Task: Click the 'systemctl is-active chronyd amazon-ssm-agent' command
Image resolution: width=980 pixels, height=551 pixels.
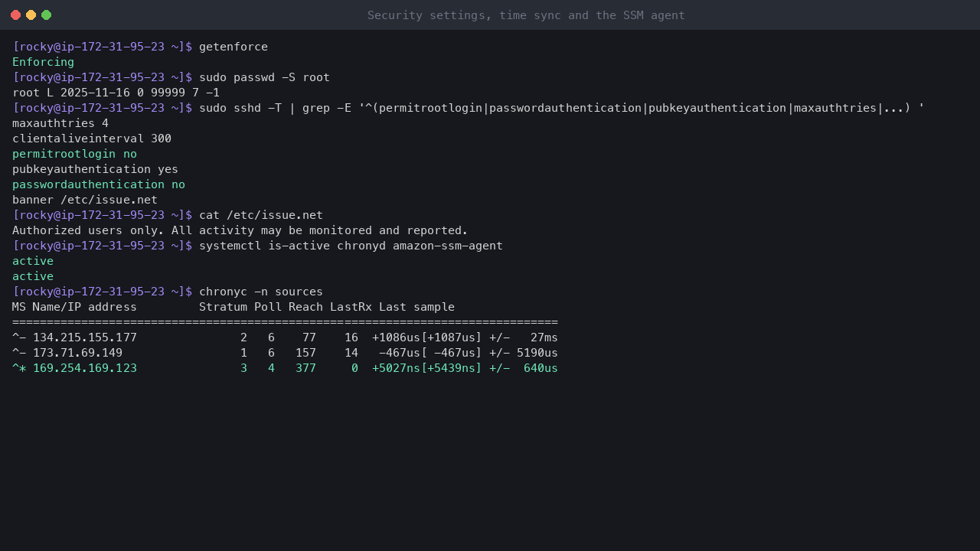Action: click(x=351, y=246)
